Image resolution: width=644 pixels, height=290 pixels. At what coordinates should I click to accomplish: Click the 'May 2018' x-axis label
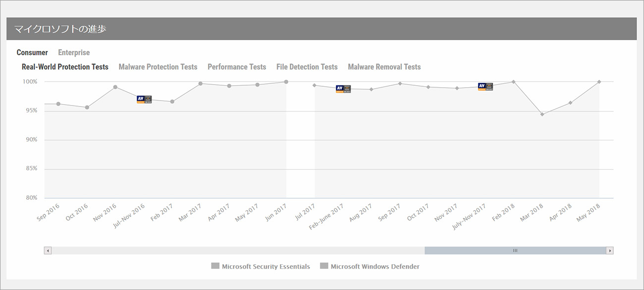589,212
